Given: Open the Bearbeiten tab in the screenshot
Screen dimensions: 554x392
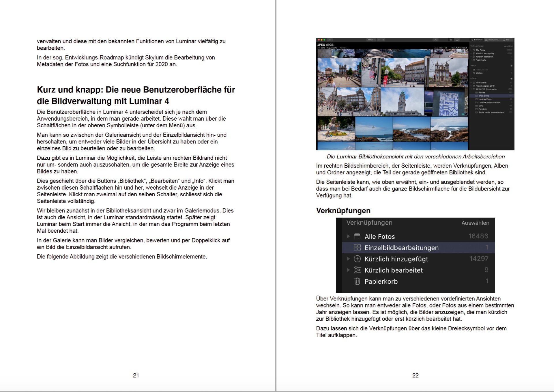Looking at the screenshot, I should [x=491, y=40].
